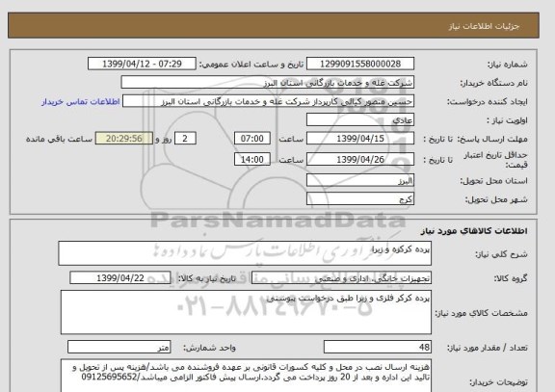Screen dimensions: 555x392
Task: Click the header title جزئیات اطلاعات نیاز
Action: (484, 27)
